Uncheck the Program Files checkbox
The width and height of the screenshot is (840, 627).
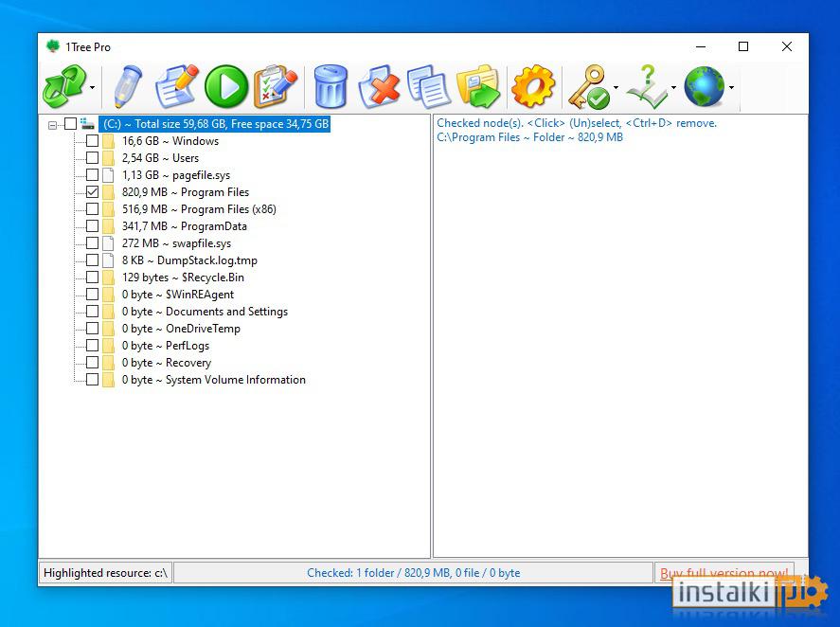pos(92,192)
